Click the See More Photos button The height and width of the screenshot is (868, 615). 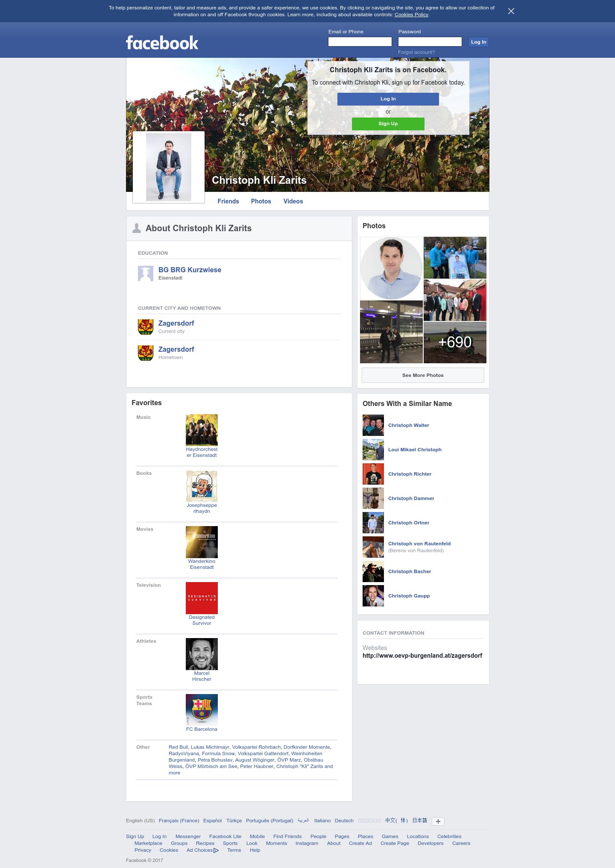423,375
